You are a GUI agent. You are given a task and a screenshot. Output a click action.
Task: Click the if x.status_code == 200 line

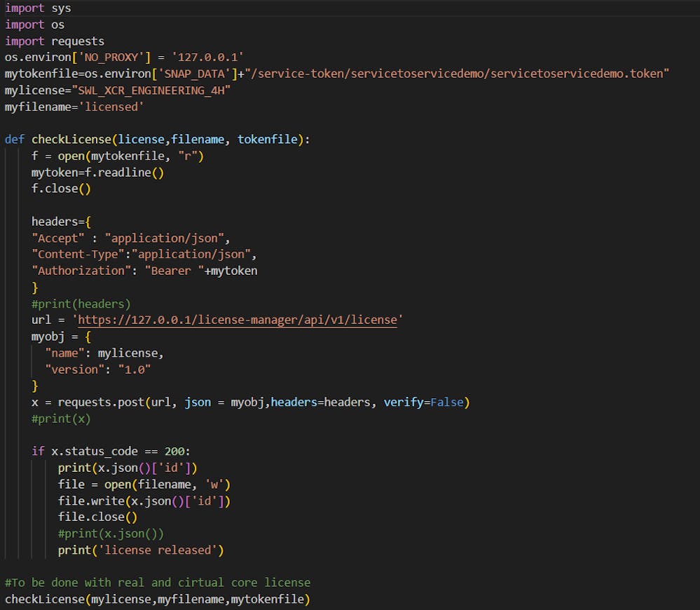[111, 452]
